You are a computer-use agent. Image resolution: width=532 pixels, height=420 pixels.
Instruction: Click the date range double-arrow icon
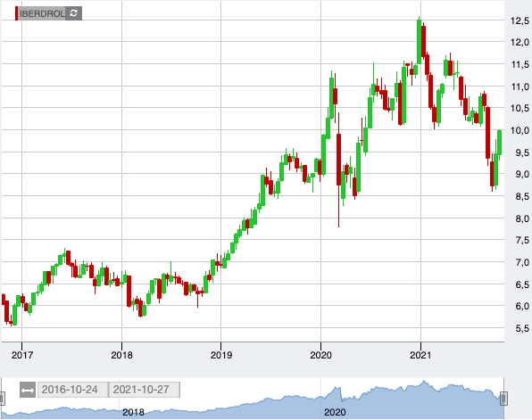click(x=28, y=391)
